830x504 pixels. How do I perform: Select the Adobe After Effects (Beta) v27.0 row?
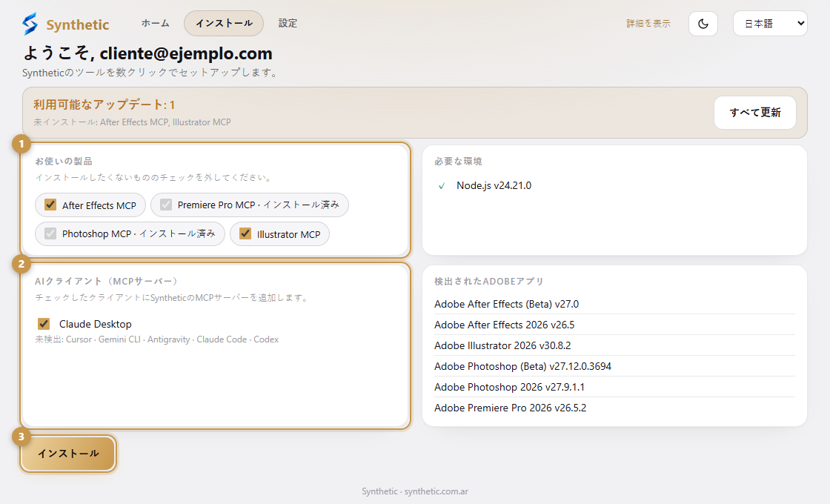614,304
